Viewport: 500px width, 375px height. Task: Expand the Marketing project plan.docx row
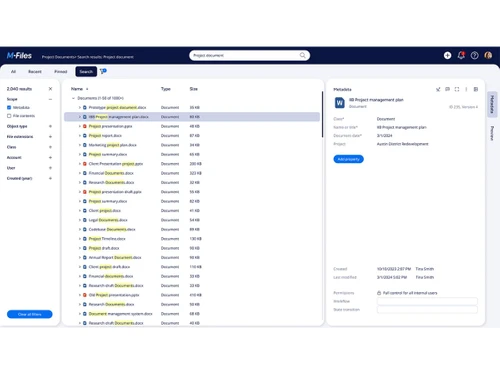80,145
